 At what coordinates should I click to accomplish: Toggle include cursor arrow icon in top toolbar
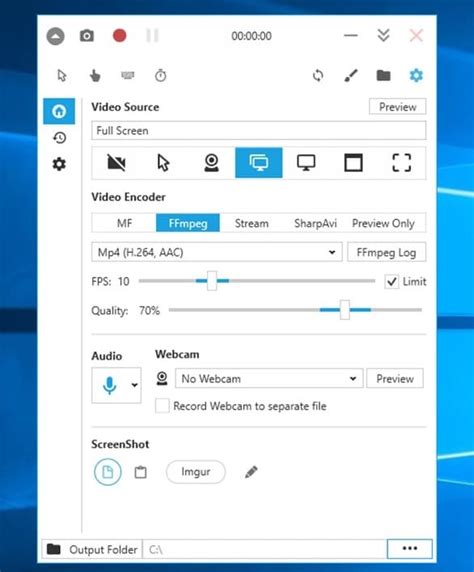[x=62, y=76]
